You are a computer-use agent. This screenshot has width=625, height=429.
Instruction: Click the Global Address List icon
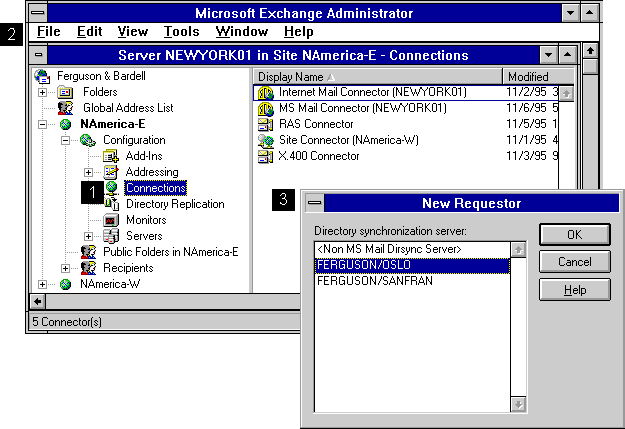(x=65, y=108)
